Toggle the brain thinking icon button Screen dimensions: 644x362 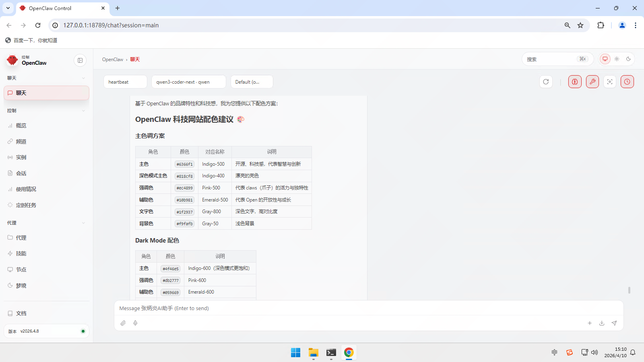(x=575, y=82)
